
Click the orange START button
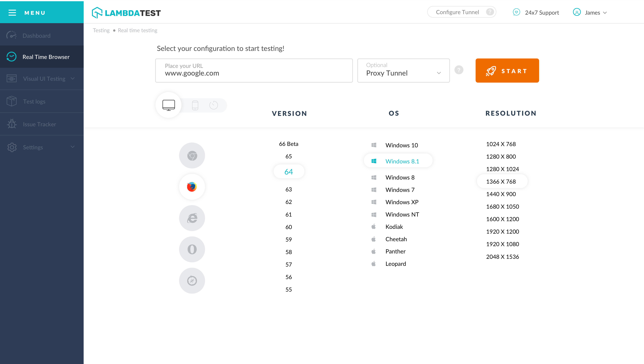tap(507, 70)
